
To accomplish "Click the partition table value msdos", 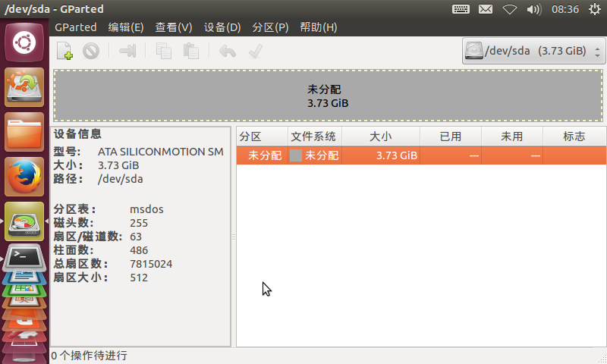I will (x=146, y=209).
